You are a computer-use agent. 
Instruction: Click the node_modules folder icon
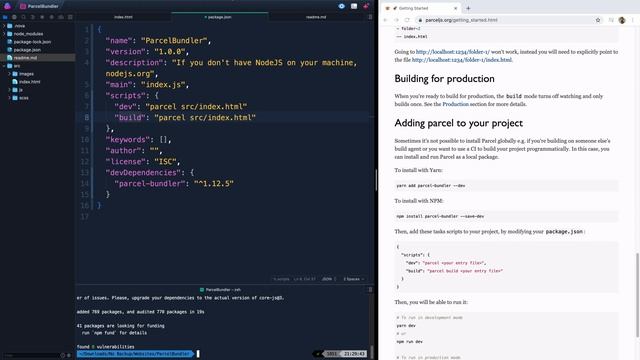pyautogui.click(x=10, y=34)
